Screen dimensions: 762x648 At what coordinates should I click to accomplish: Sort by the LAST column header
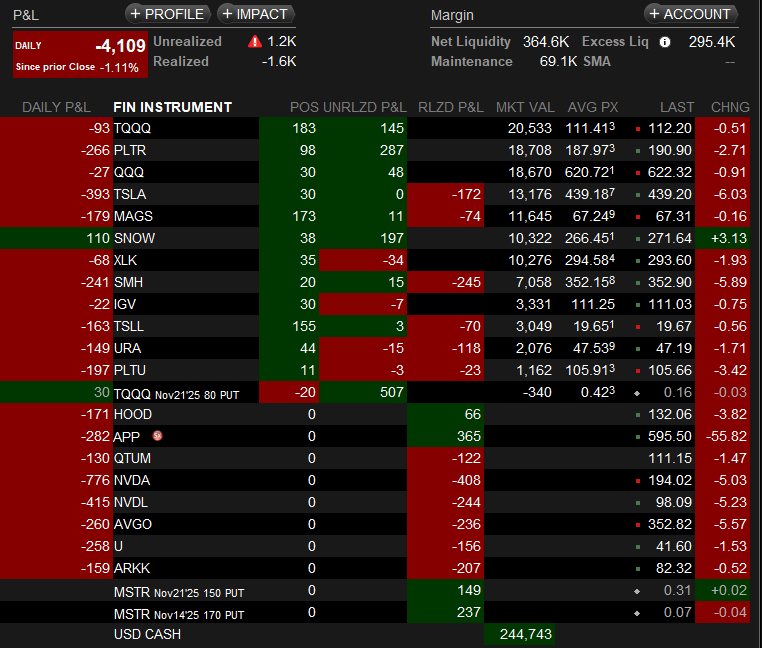pos(676,107)
